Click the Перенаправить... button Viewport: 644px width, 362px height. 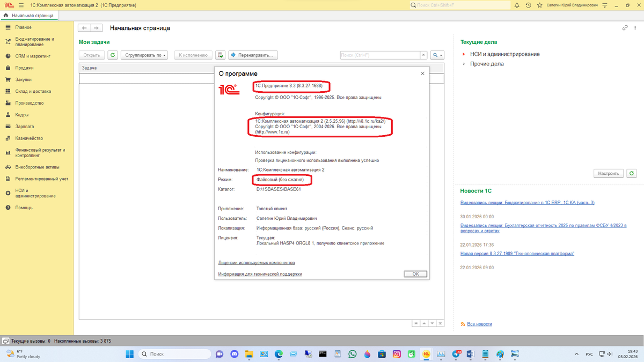[x=253, y=55]
